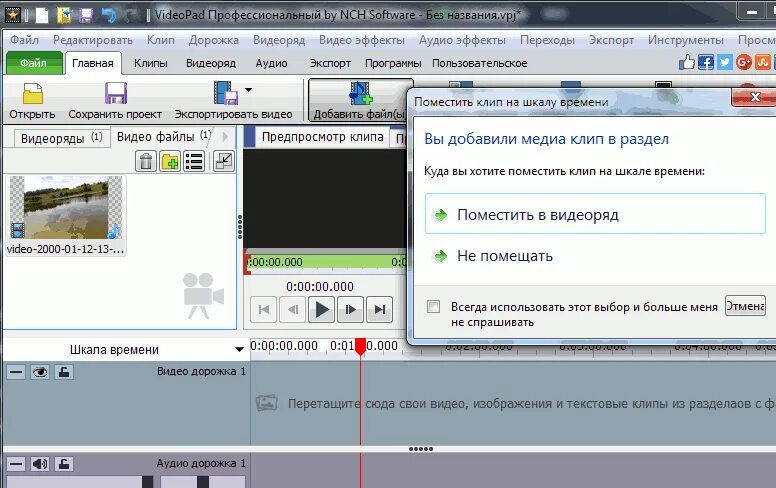Click the track height splitter dots
The width and height of the screenshot is (776, 488).
(421, 449)
